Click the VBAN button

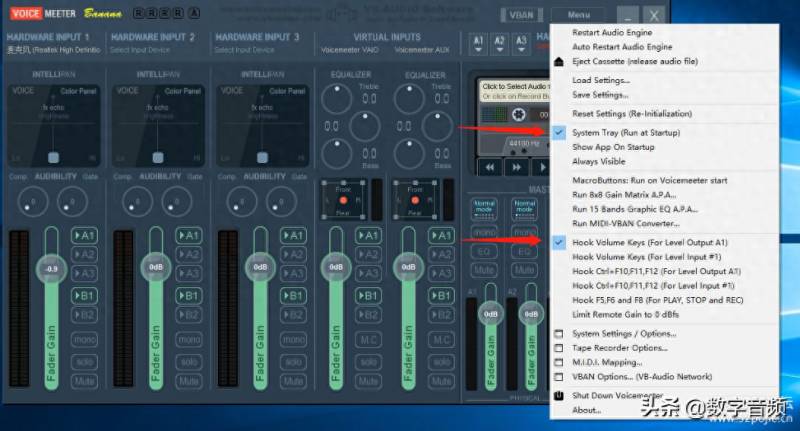[521, 15]
